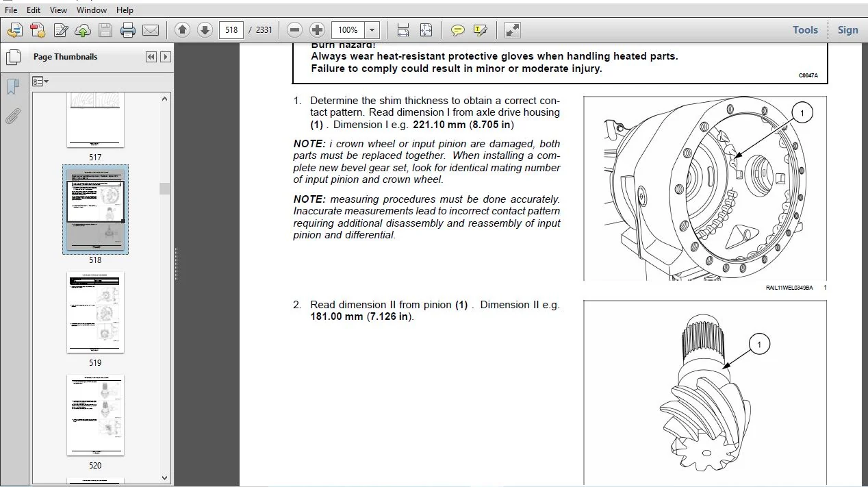Screen dimensions: 868x487
Task: Select the Highlight text tool
Action: pyautogui.click(x=481, y=30)
